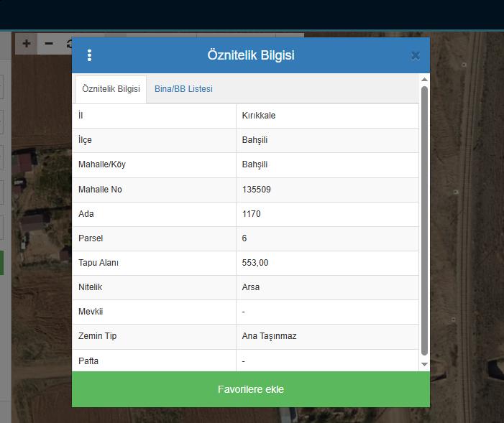This screenshot has height=423, width=504.
Task: Click the Parsel row label
Action: pos(91,238)
